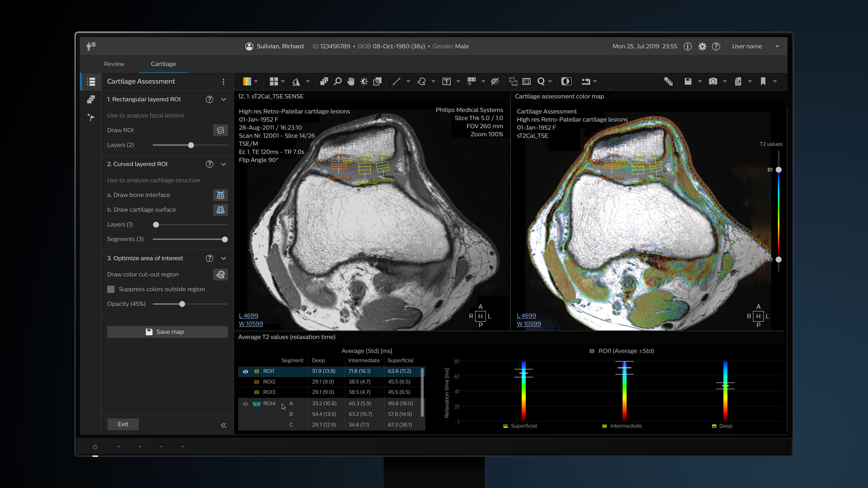Open the User name dropdown
Screen dimensions: 868x488
click(x=777, y=46)
